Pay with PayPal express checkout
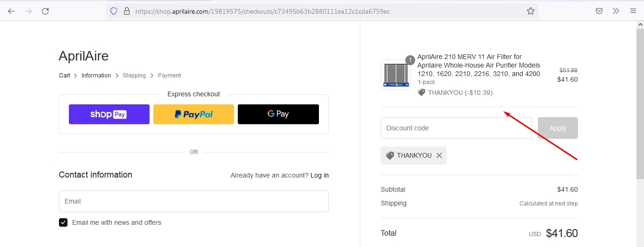The image size is (644, 247). [193, 114]
